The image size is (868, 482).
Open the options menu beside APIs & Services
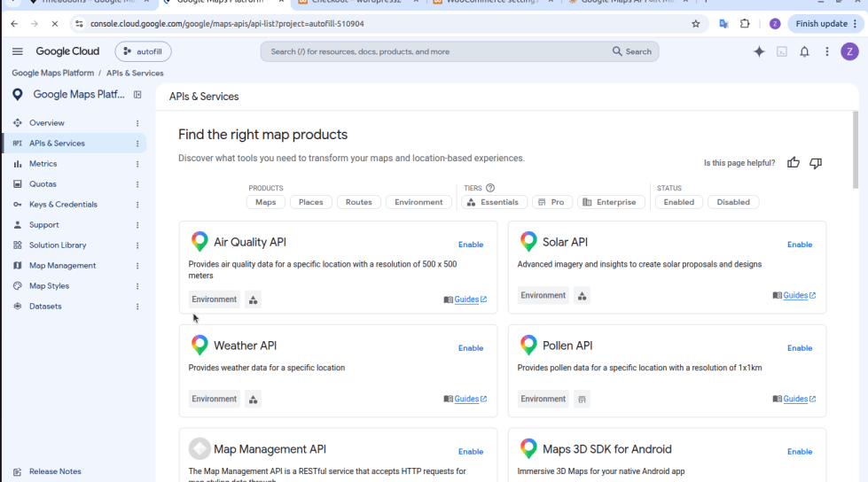coord(137,144)
